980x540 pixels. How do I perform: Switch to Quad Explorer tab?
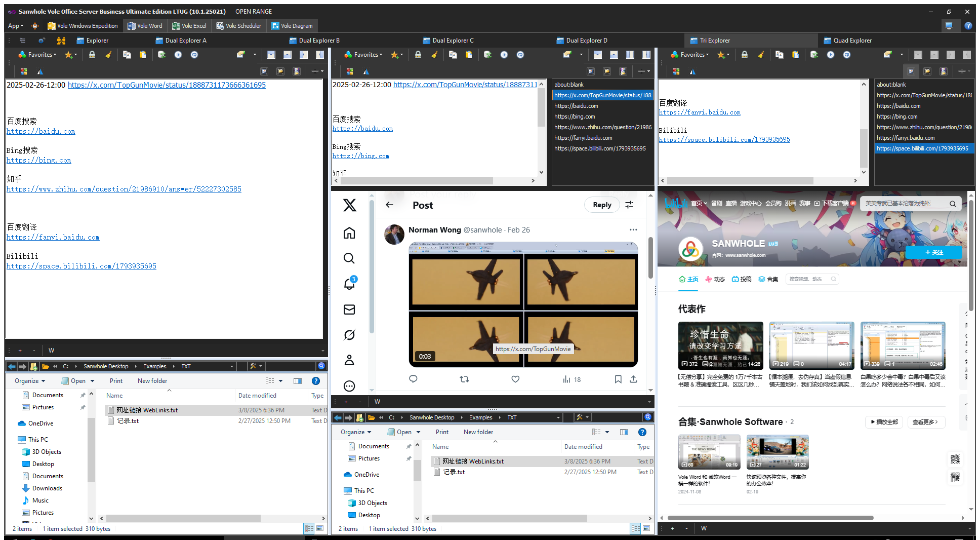click(847, 41)
